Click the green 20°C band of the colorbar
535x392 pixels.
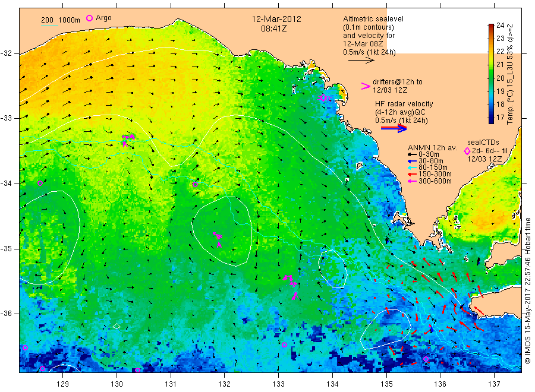pos(491,78)
